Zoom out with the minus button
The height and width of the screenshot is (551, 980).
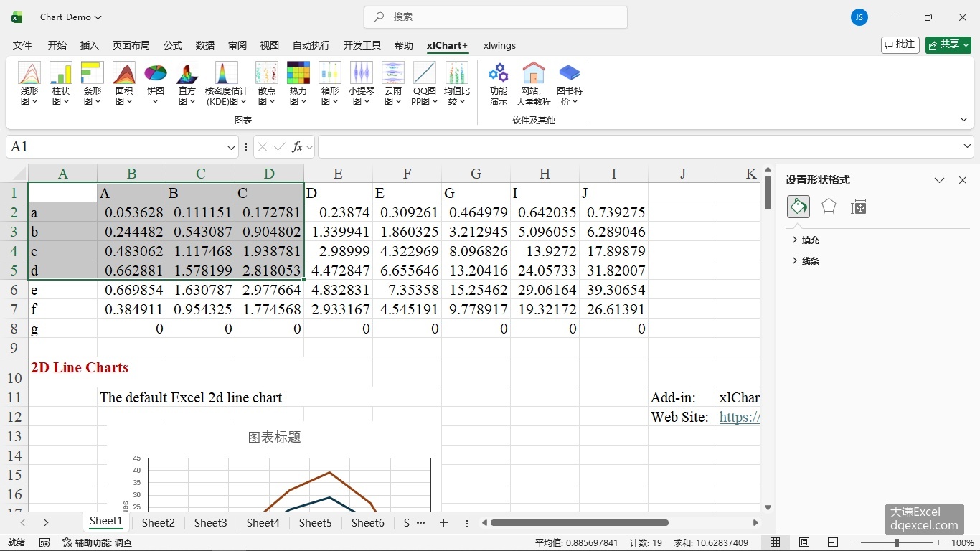854,542
